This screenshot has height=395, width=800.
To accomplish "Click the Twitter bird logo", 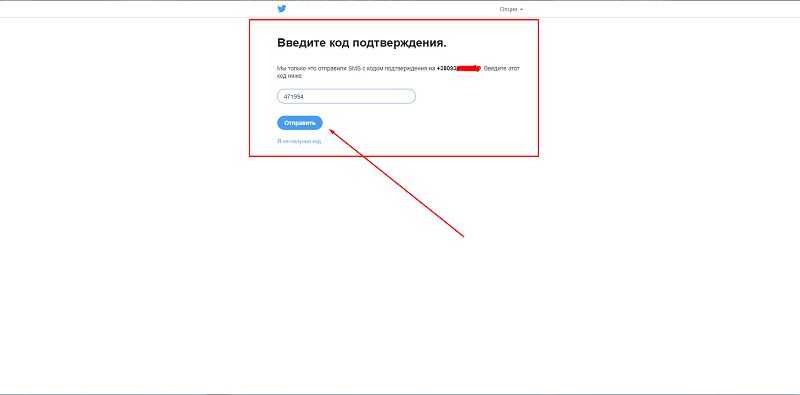I will pyautogui.click(x=282, y=9).
